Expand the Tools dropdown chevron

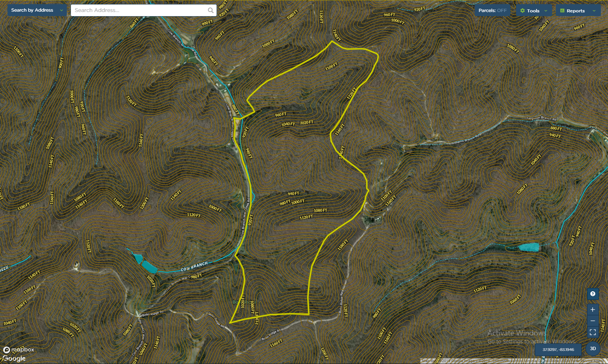(546, 11)
